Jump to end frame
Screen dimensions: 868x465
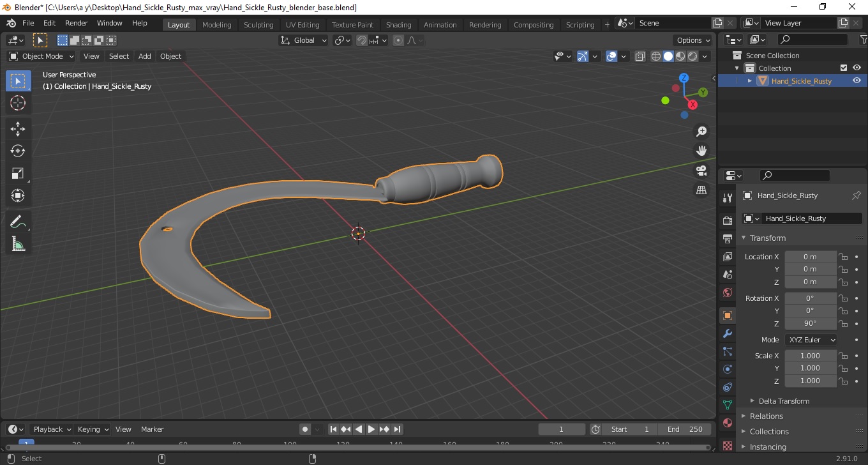coord(397,429)
